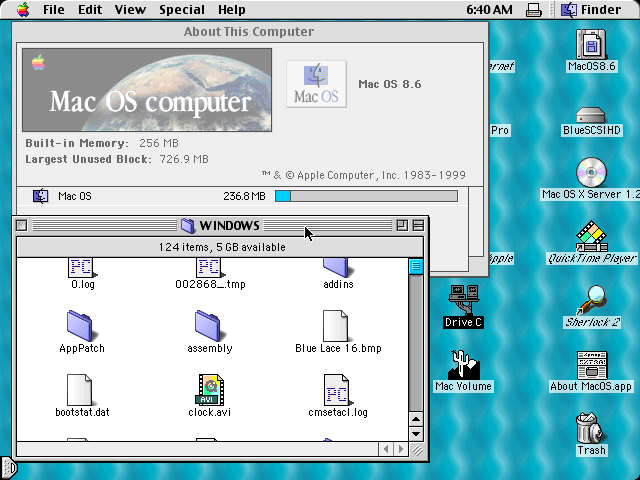640x480 pixels.
Task: Click the 'Mac OS 8.6' version text
Action: pos(390,84)
